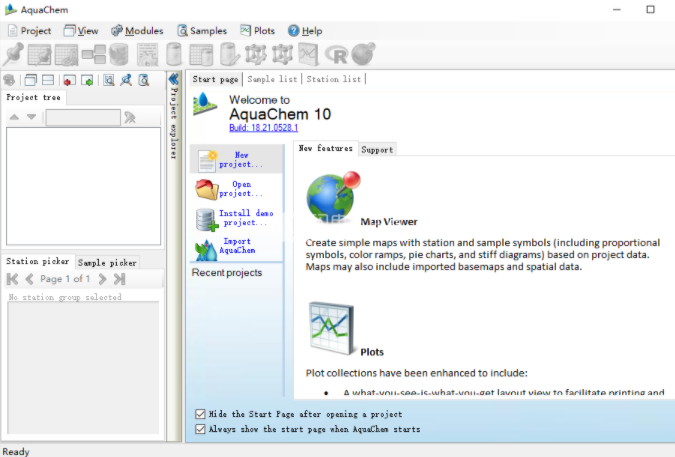The image size is (675, 457).
Task: Open the Modules menu
Action: (x=137, y=31)
